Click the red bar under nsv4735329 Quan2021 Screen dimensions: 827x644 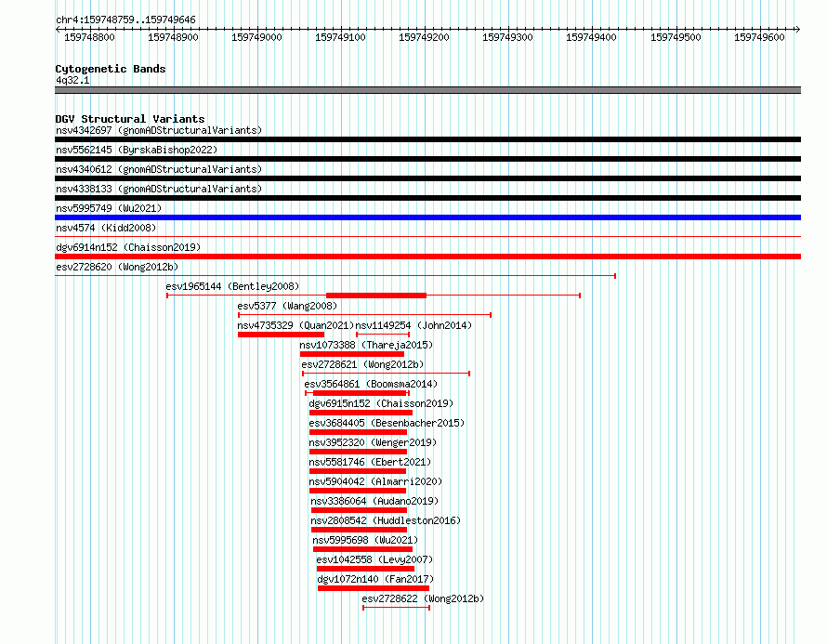point(282,335)
